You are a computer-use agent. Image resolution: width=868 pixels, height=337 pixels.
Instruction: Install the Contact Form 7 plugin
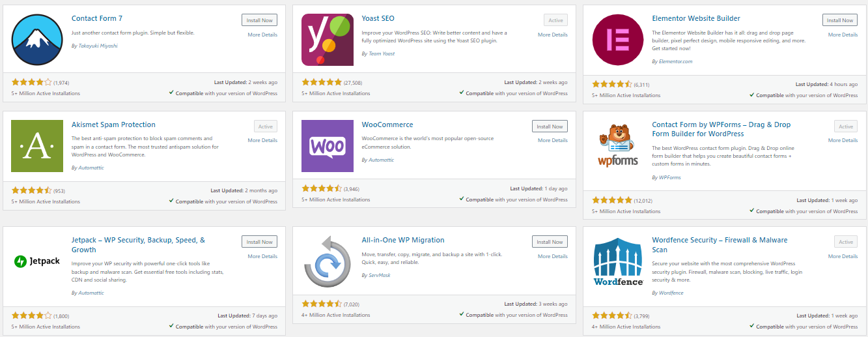pos(259,20)
